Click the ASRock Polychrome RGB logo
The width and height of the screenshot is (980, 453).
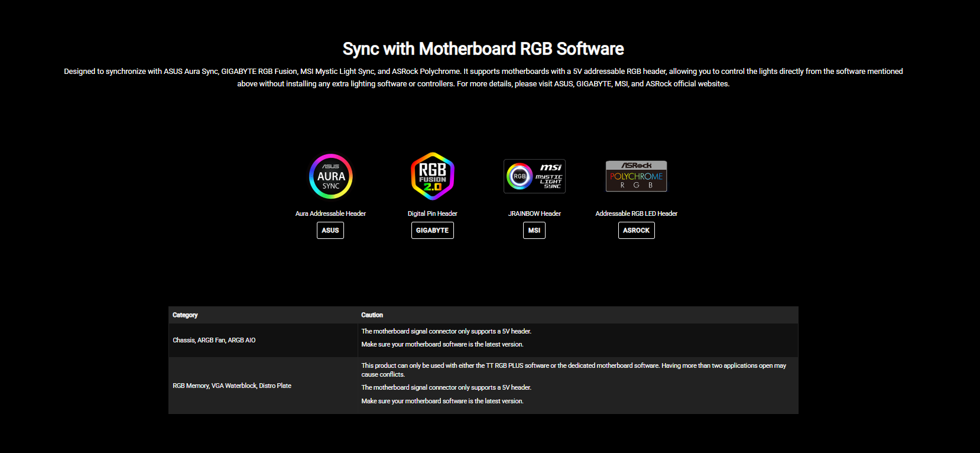coord(636,176)
